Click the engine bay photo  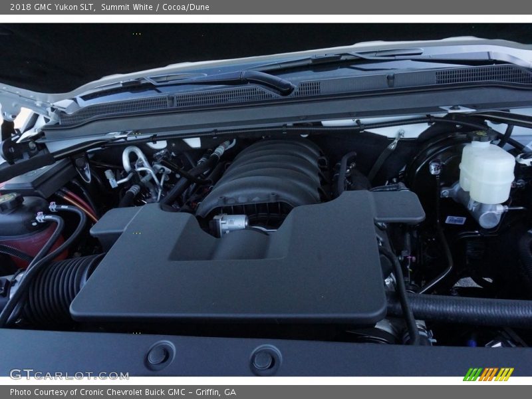click(266, 199)
